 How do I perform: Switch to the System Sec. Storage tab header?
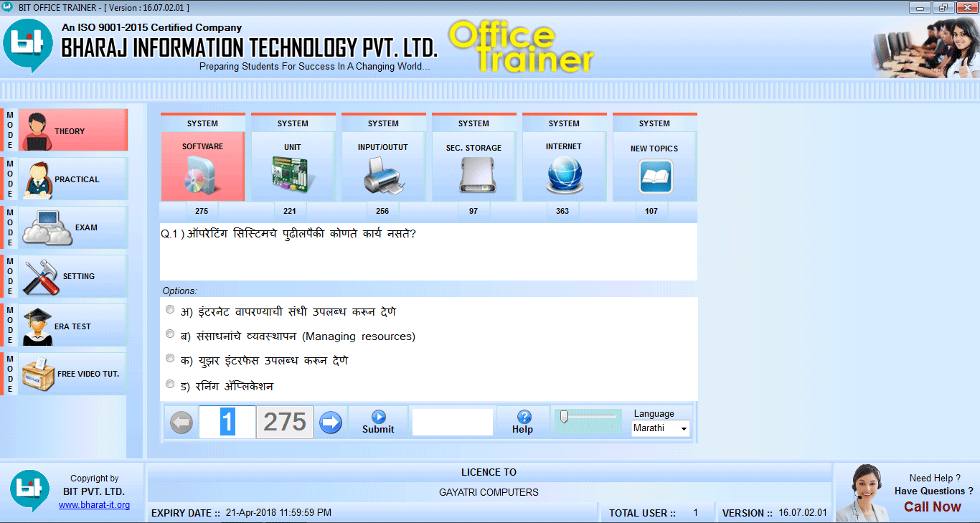click(x=473, y=123)
